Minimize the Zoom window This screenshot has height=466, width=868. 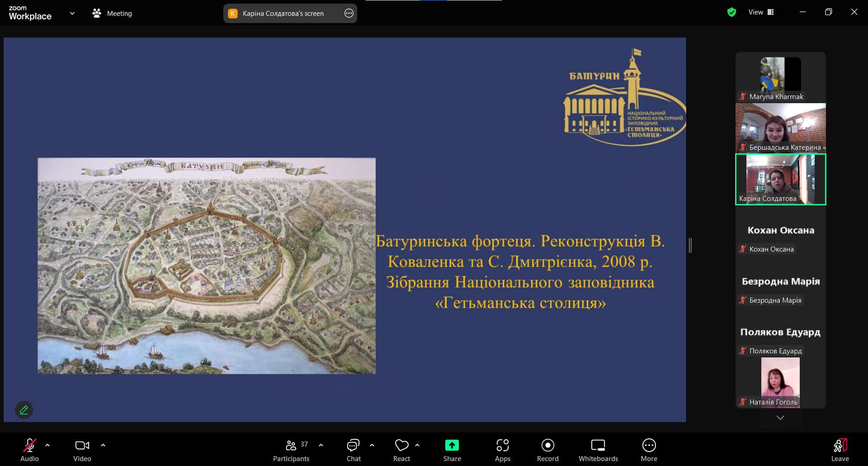coord(802,12)
